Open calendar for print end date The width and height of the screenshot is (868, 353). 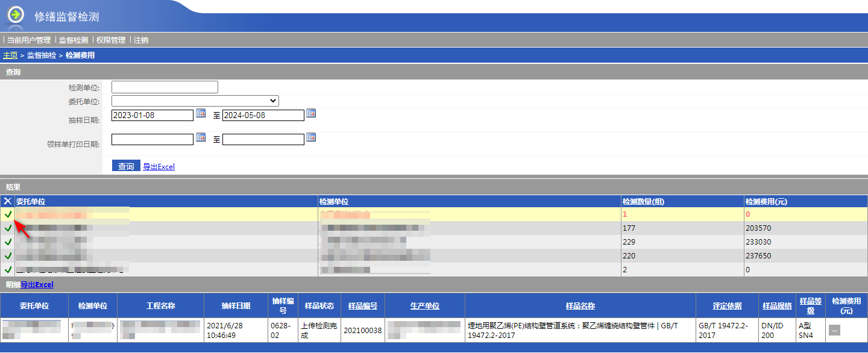311,137
